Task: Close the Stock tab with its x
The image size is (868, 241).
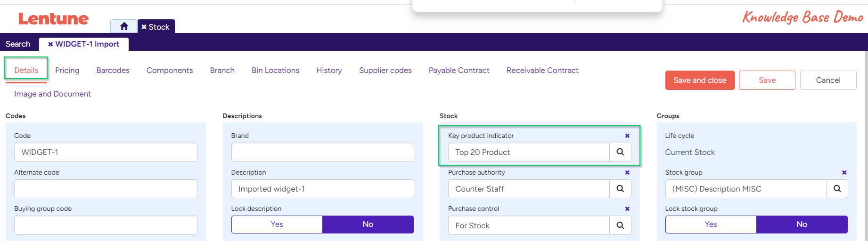Action: pos(144,27)
